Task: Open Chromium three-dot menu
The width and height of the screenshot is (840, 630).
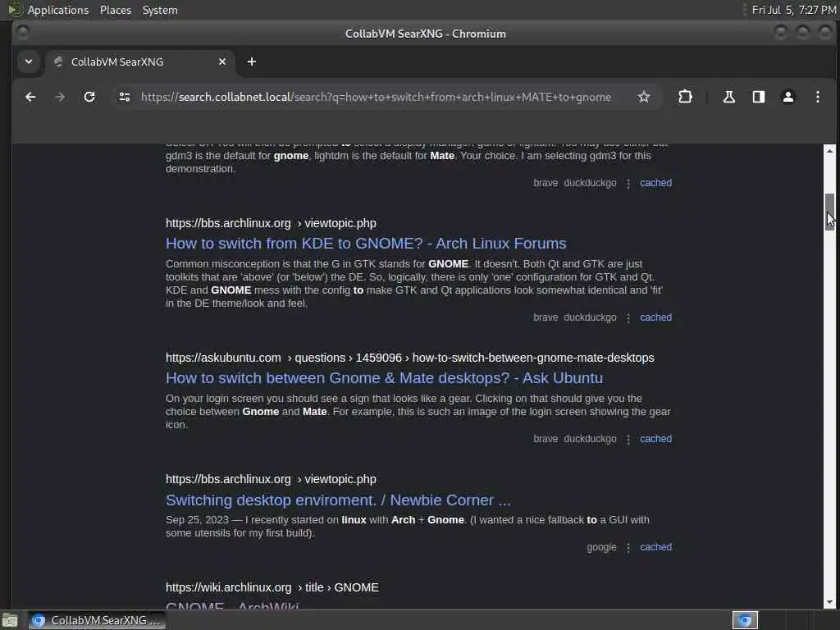Action: pyautogui.click(x=818, y=97)
